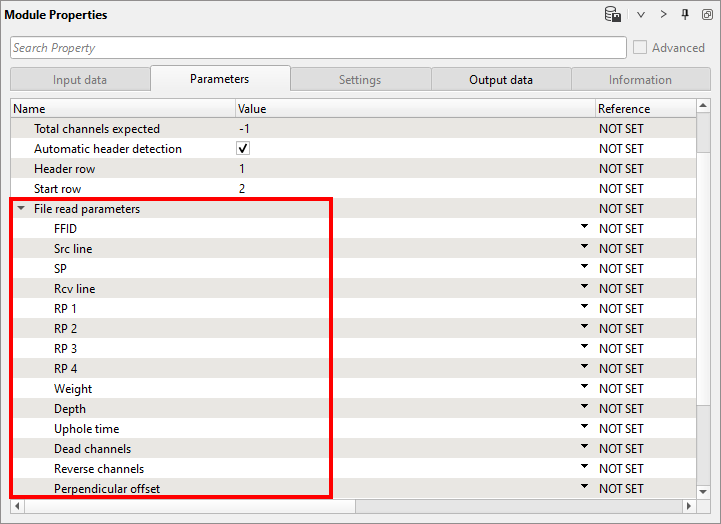Click the right chevron icon in header
721x524 pixels.
(x=663, y=15)
